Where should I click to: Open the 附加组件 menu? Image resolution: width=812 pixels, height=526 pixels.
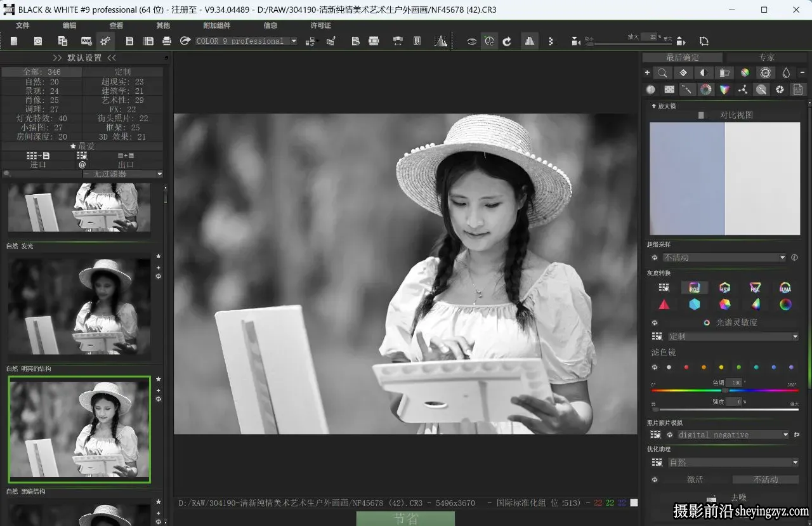[217, 25]
